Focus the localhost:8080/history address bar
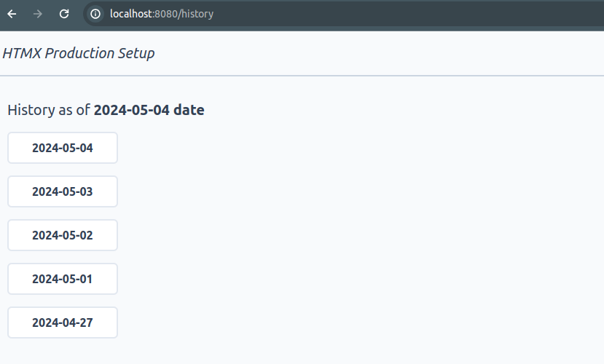This screenshot has width=604, height=364. pos(343,15)
